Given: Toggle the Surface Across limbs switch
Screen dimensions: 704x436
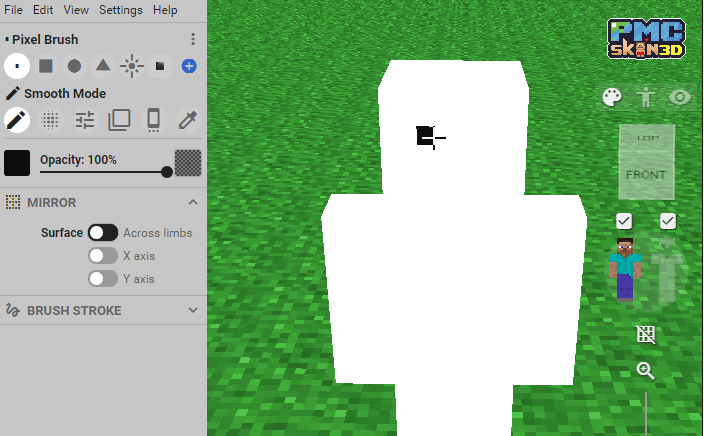Looking at the screenshot, I should pyautogui.click(x=103, y=233).
